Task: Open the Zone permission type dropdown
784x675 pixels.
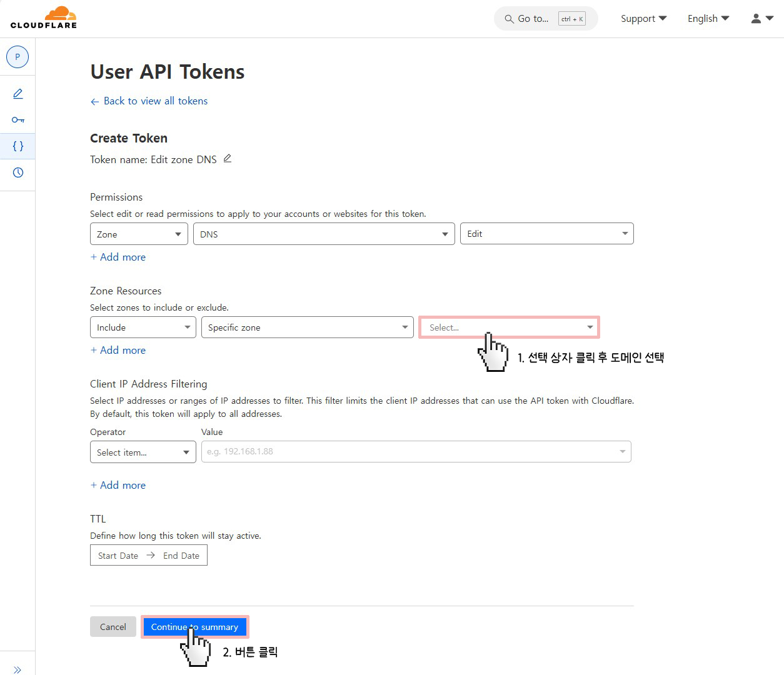Action: pos(139,234)
